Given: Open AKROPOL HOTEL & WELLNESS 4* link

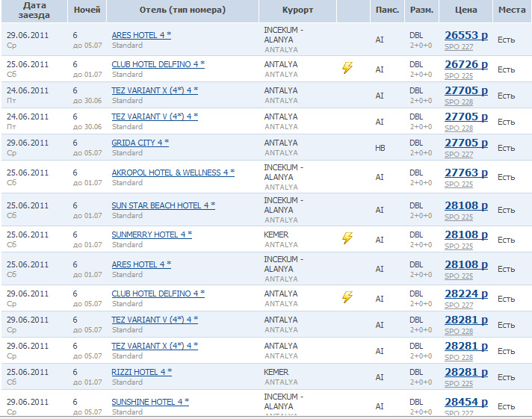Looking at the screenshot, I should coord(173,173).
